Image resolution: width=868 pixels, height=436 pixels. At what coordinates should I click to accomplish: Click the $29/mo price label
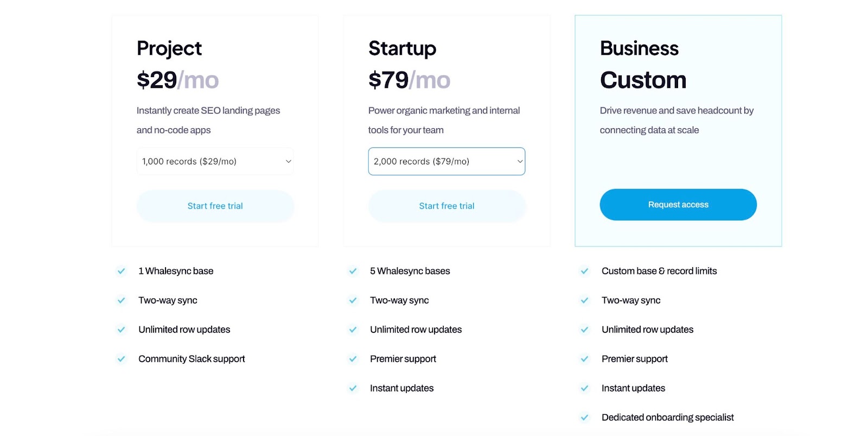tap(177, 80)
